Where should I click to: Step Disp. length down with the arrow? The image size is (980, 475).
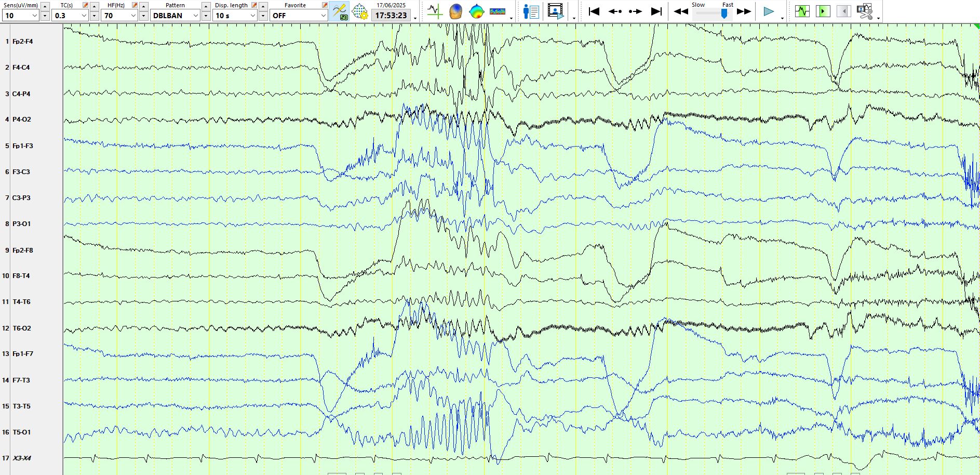click(263, 16)
